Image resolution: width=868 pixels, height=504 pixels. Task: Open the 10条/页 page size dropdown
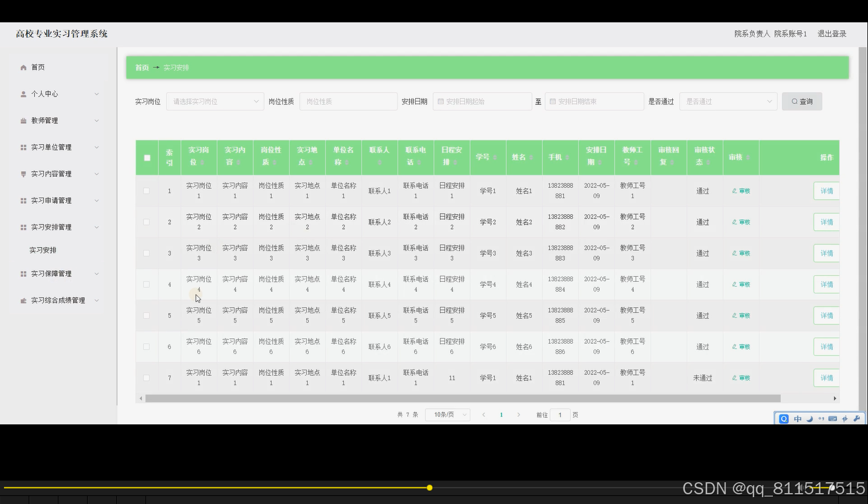point(448,415)
